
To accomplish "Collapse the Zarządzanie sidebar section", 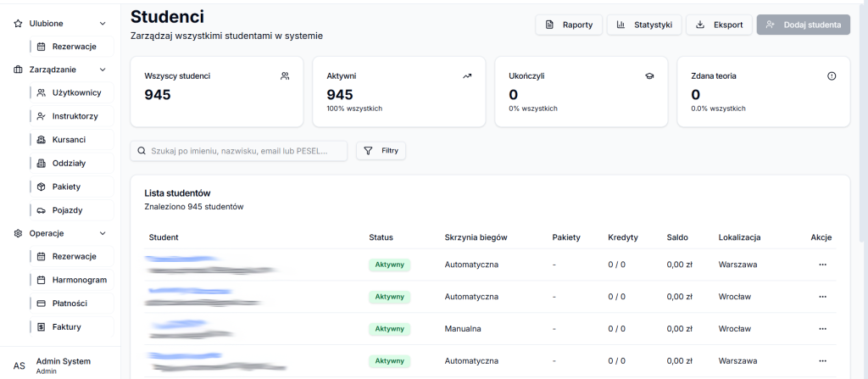I will click(103, 70).
